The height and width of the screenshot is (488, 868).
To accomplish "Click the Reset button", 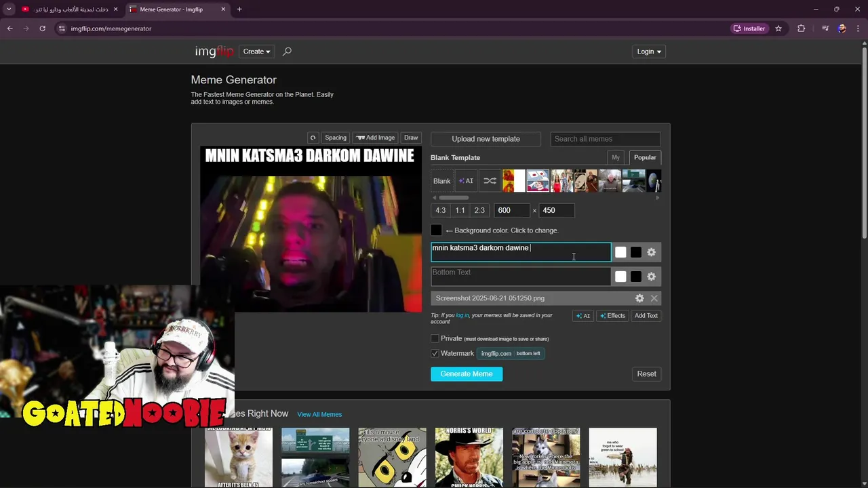I will click(646, 374).
